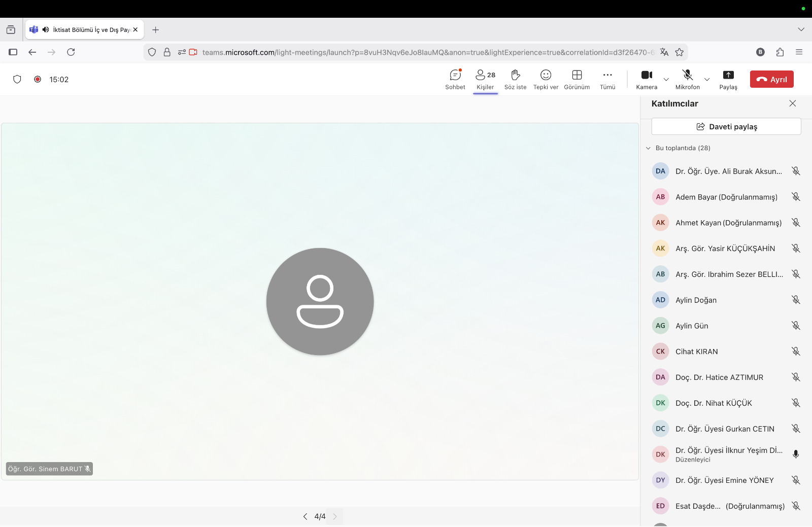Select participant Aylin Doğan in list
The height and width of the screenshot is (527, 812).
[696, 300]
